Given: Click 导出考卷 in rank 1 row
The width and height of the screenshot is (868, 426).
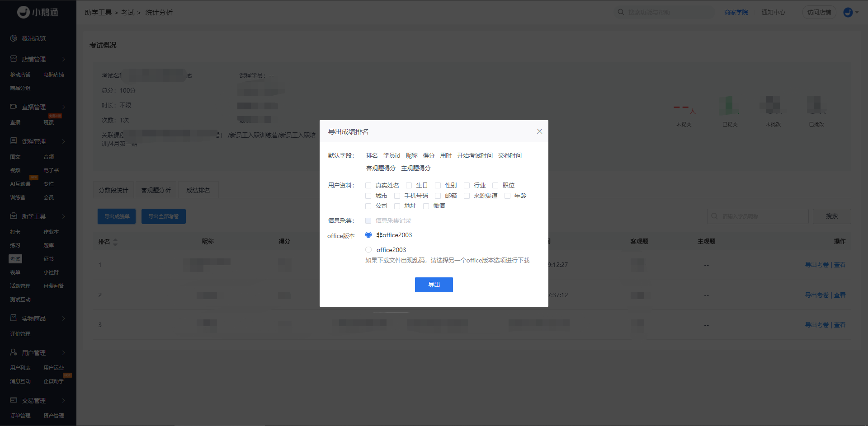Looking at the screenshot, I should click(x=817, y=265).
